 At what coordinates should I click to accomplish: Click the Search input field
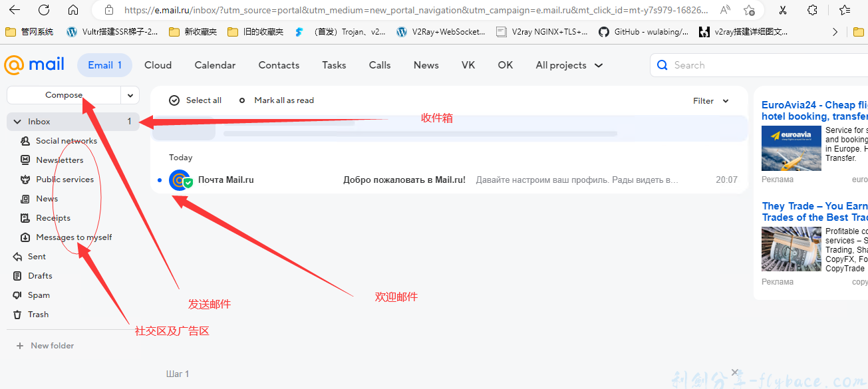[725, 65]
